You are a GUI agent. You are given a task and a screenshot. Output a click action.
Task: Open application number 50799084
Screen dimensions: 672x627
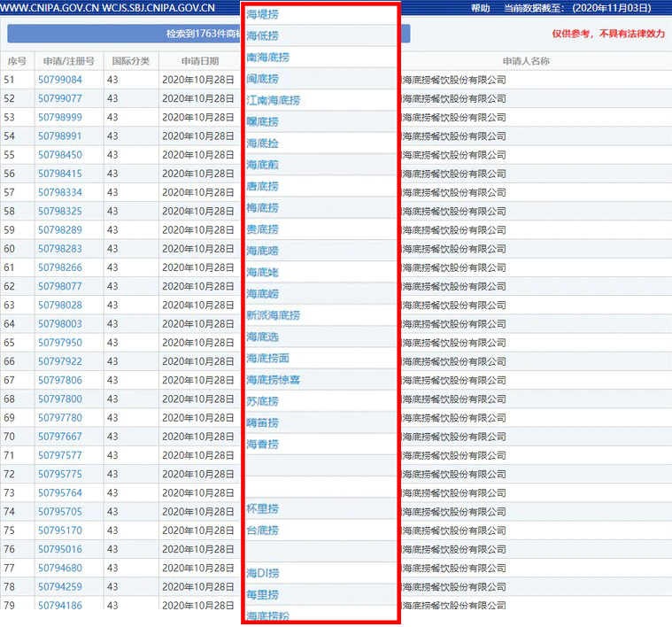[x=60, y=80]
